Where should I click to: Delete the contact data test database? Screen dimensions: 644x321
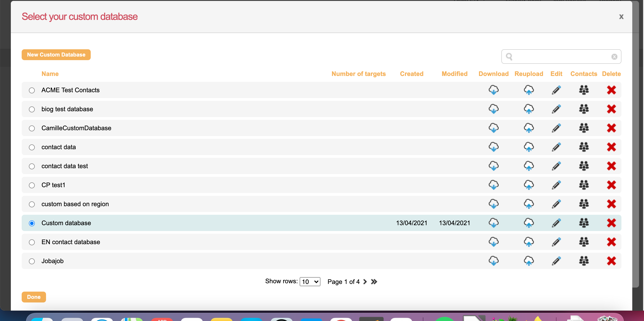pyautogui.click(x=611, y=166)
